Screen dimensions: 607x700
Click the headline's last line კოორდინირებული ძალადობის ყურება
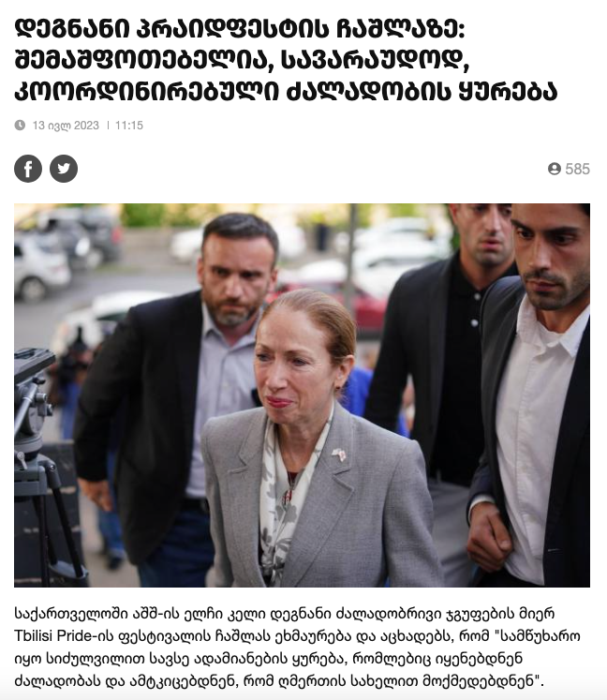(x=286, y=90)
